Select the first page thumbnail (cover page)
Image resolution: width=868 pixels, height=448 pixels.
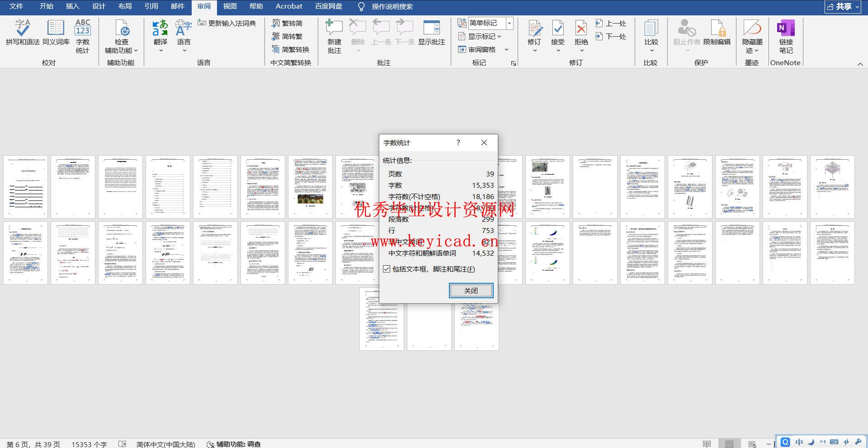click(26, 187)
